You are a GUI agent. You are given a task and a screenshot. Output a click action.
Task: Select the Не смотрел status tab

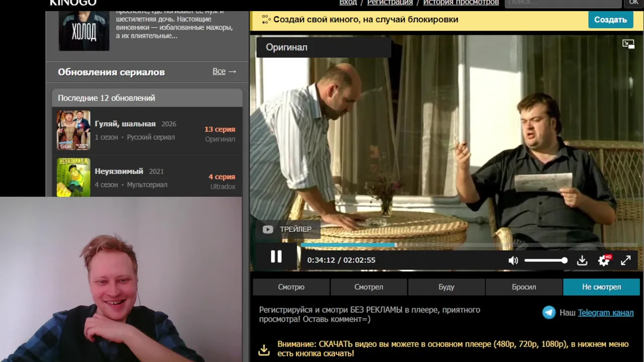602,287
